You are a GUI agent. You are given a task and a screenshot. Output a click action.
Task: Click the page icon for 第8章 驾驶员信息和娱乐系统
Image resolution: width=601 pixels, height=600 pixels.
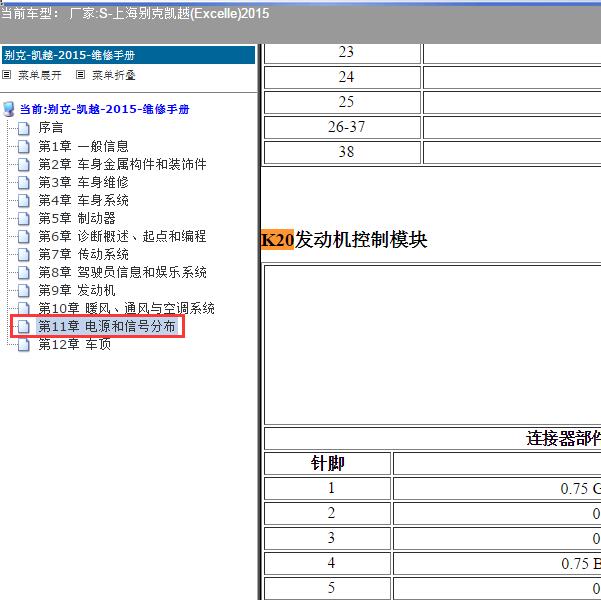click(x=24, y=272)
